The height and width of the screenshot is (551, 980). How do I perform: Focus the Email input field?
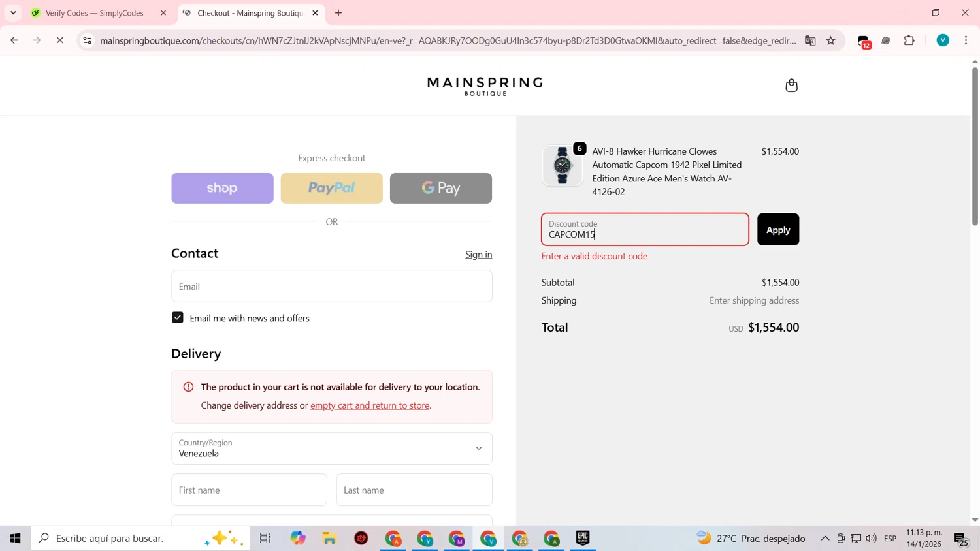click(x=332, y=286)
